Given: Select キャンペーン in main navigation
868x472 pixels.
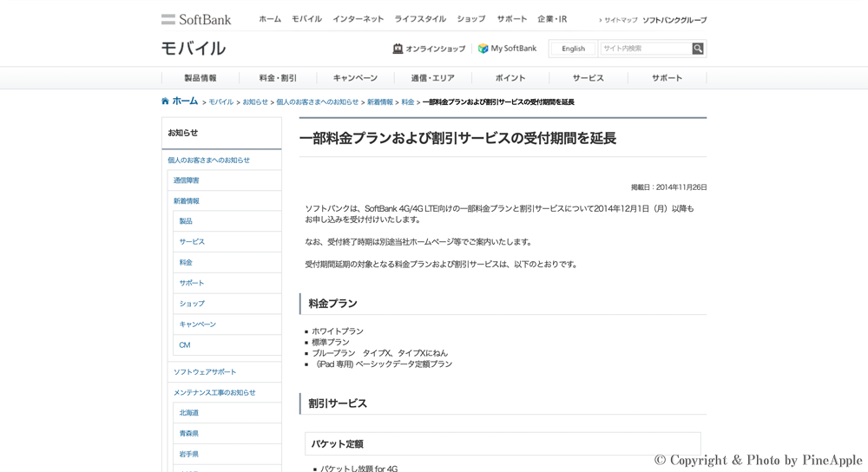Looking at the screenshot, I should 355,78.
